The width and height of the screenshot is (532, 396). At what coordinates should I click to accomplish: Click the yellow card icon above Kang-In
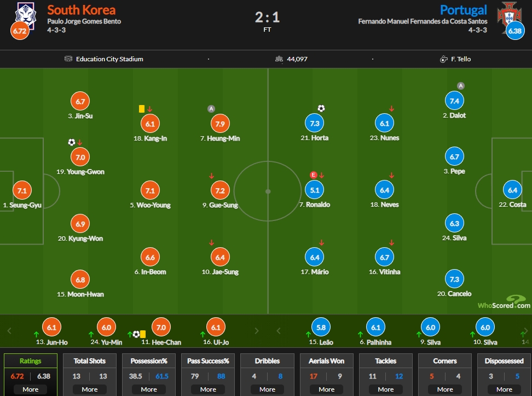point(142,109)
